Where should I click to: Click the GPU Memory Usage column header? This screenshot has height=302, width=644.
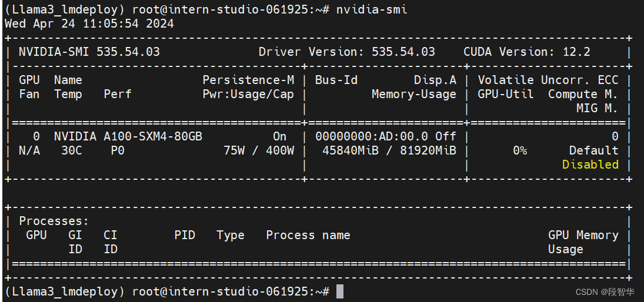tap(583, 242)
